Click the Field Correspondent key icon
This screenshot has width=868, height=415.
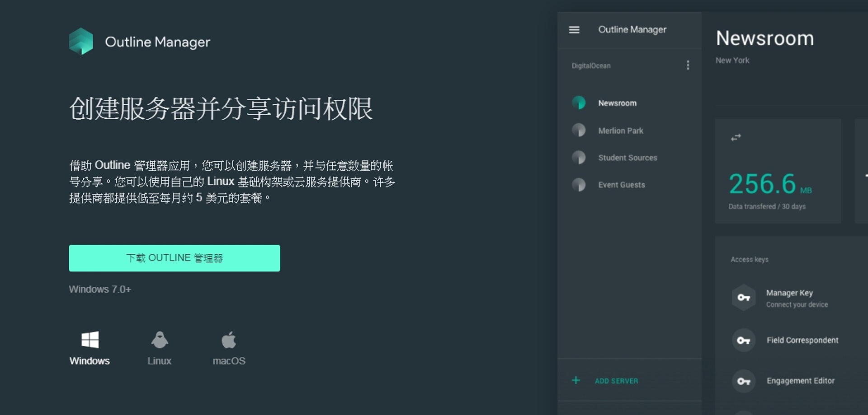[x=744, y=340]
